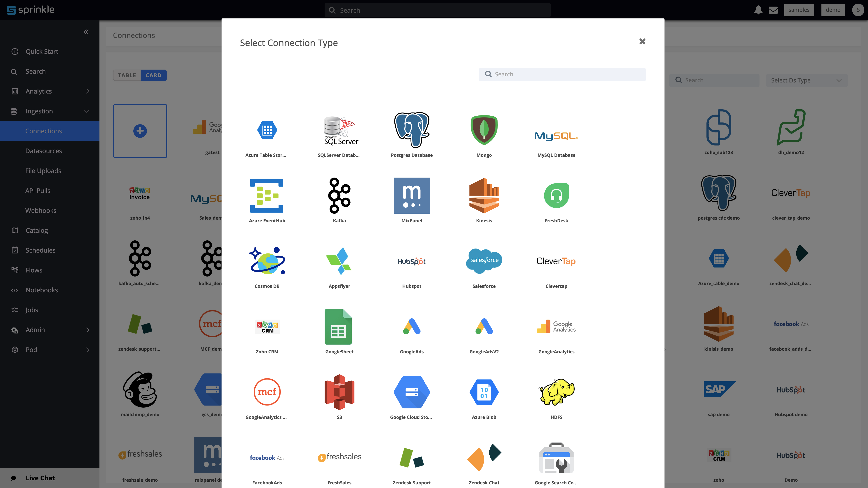The height and width of the screenshot is (488, 868).
Task: Switch to the CARD view
Action: [154, 75]
